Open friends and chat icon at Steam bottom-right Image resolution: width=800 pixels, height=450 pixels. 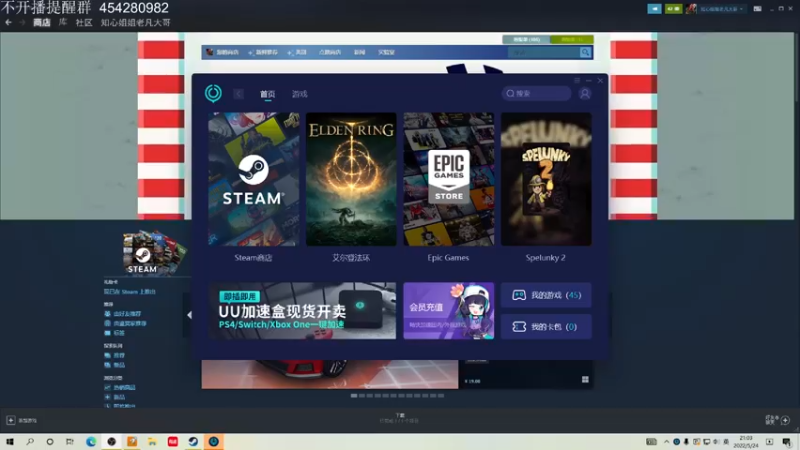785,420
